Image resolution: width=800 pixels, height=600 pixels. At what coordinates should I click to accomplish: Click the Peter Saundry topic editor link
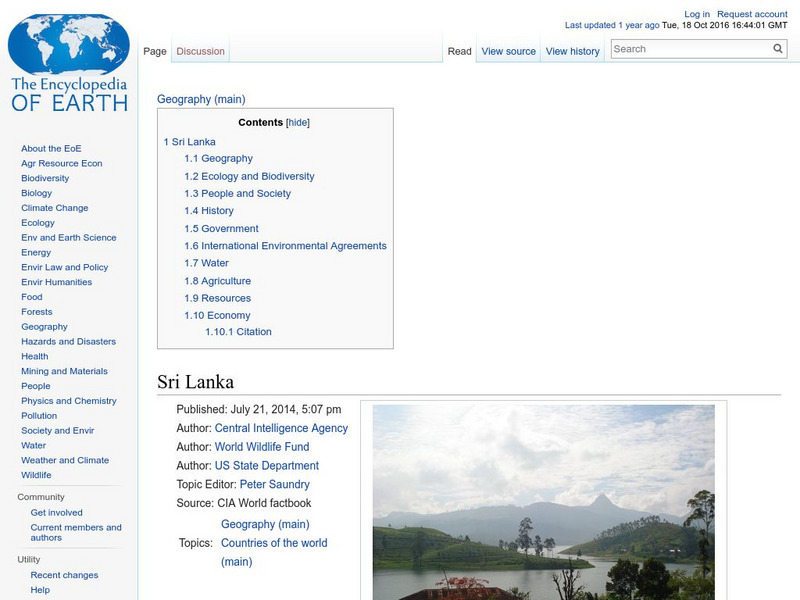[276, 484]
